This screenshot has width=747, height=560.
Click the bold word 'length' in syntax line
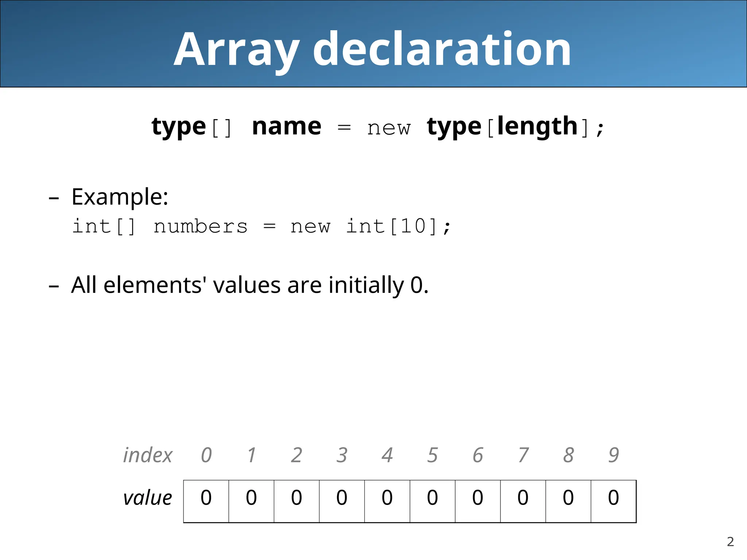537,127
